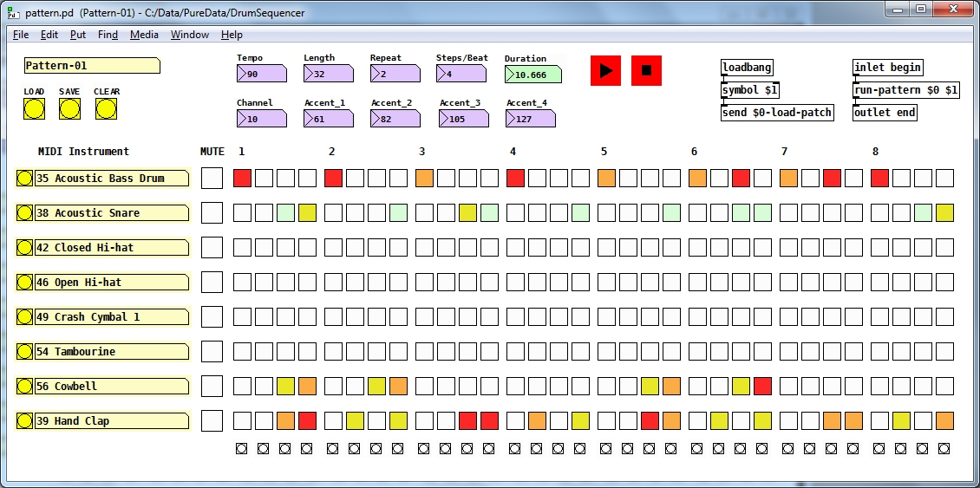Toggle Bass Drum orange step on beat 3

(424, 178)
